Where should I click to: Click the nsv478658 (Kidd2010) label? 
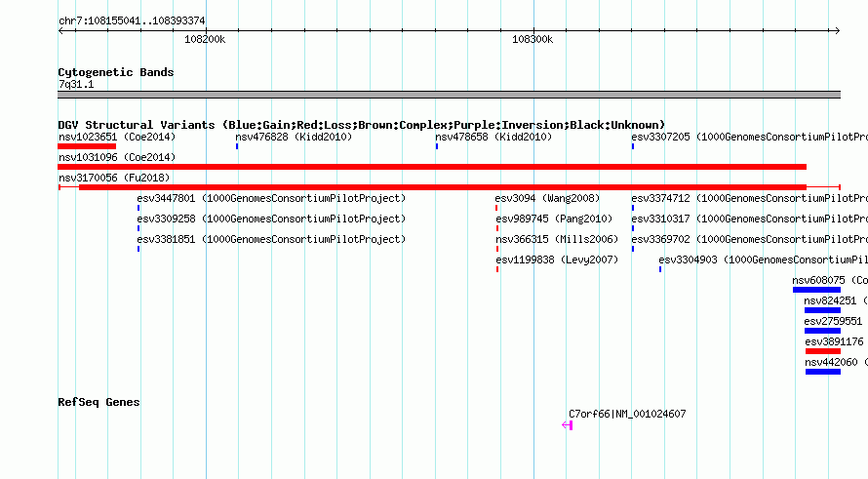pos(493,137)
